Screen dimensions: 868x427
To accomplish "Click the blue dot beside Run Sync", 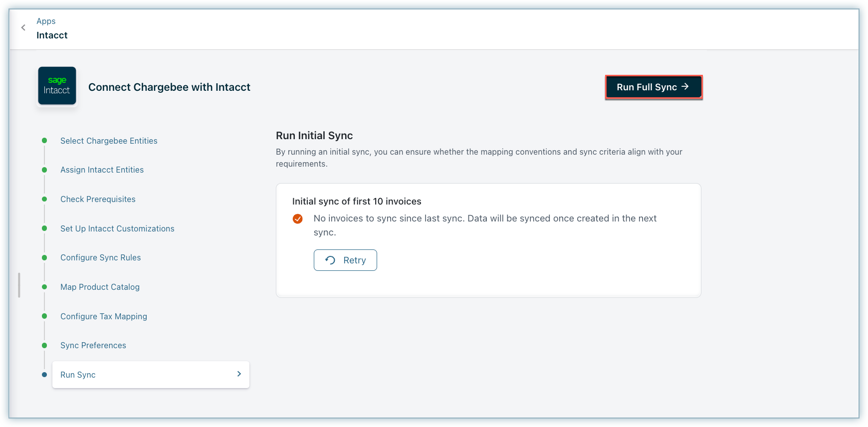I will (x=44, y=375).
